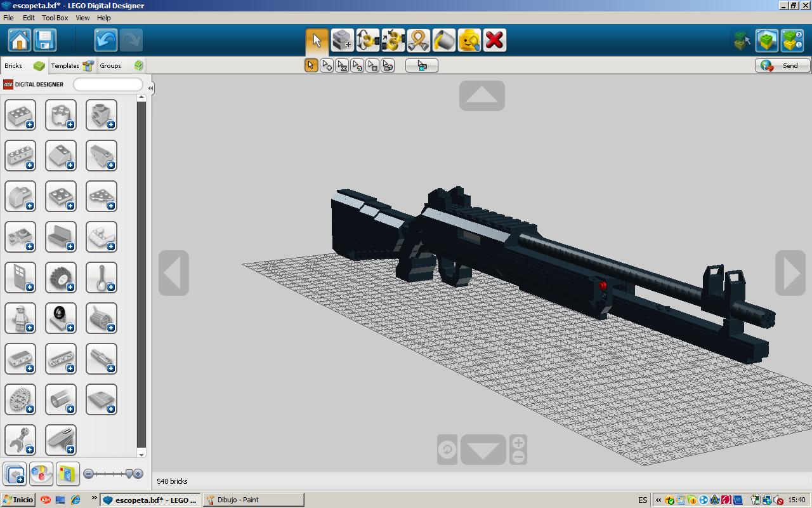Enable the basic Selection tool variant
This screenshot has width=812, height=508.
point(310,65)
